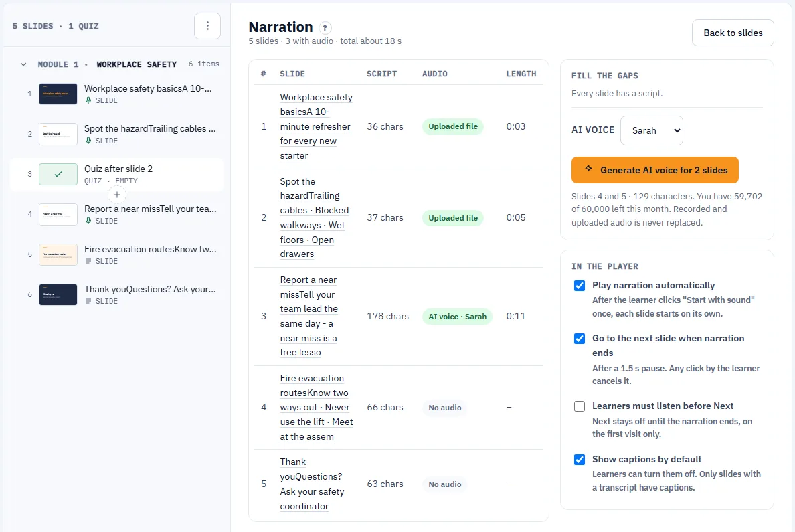The height and width of the screenshot is (532, 795).
Task: Select the Report a near miss thumbnail in sidebar
Action: click(58, 215)
